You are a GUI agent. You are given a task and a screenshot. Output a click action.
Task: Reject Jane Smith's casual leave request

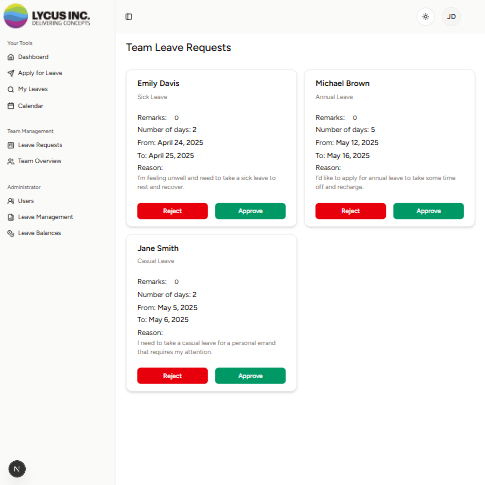click(172, 376)
